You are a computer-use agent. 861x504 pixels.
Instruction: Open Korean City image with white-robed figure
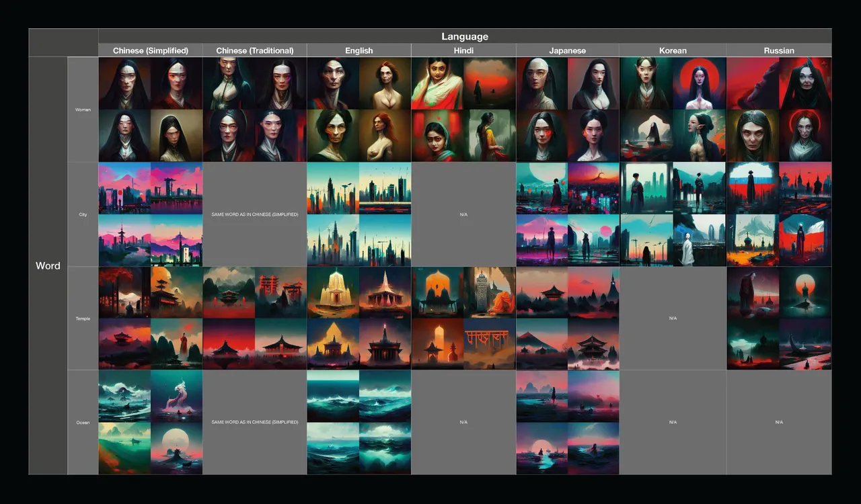(x=700, y=241)
